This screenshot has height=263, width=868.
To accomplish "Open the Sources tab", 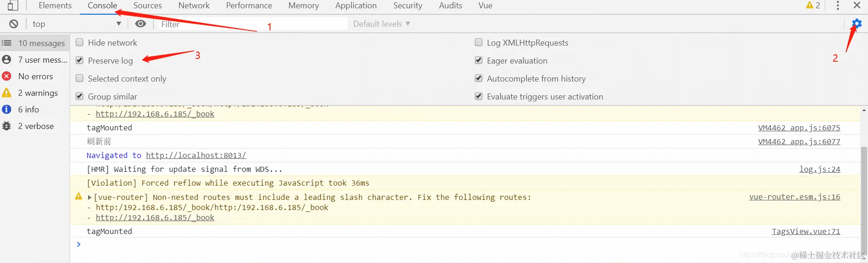I will 148,6.
